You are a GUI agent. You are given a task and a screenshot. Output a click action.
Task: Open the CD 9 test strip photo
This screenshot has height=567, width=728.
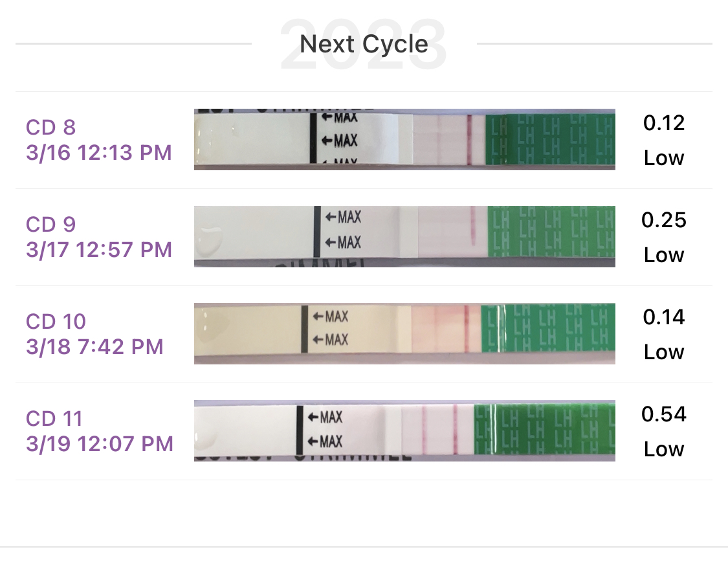tap(404, 236)
